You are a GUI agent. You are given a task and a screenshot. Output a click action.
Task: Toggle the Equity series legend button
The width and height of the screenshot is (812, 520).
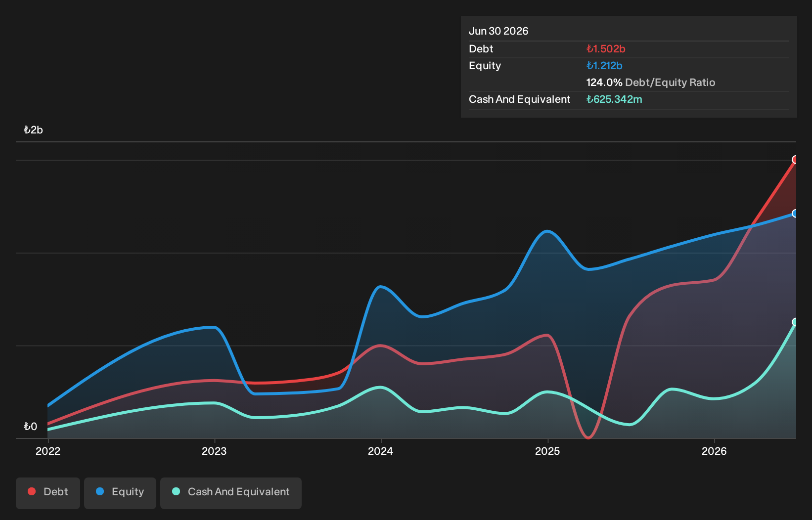click(x=120, y=493)
